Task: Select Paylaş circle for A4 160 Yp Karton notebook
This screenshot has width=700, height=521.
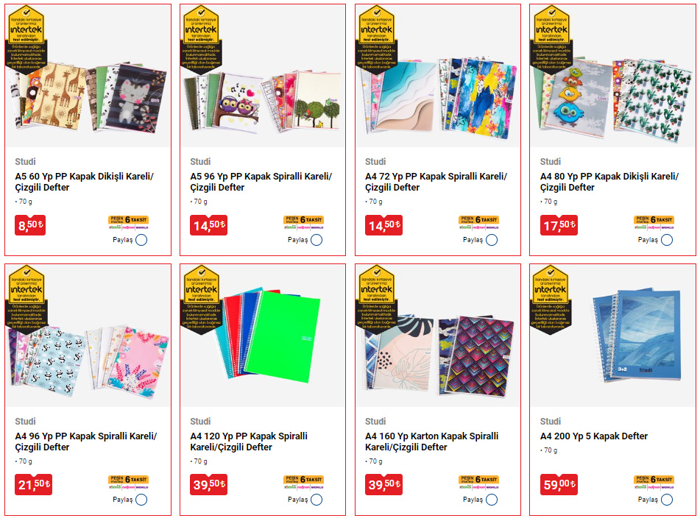Action: [492, 500]
